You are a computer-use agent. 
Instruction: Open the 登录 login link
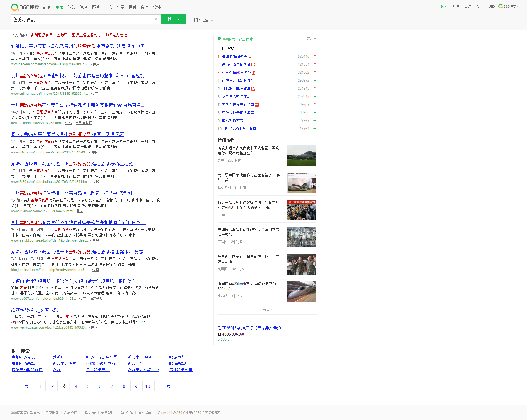click(x=479, y=7)
